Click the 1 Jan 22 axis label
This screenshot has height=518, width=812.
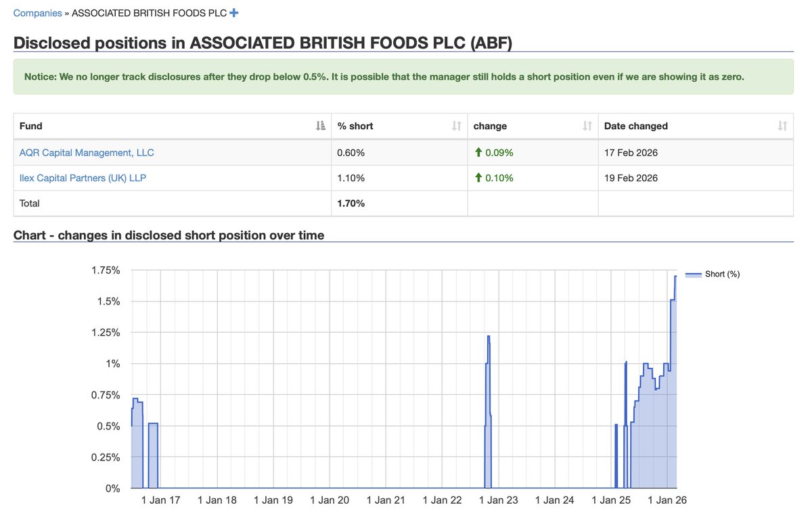tap(442, 500)
